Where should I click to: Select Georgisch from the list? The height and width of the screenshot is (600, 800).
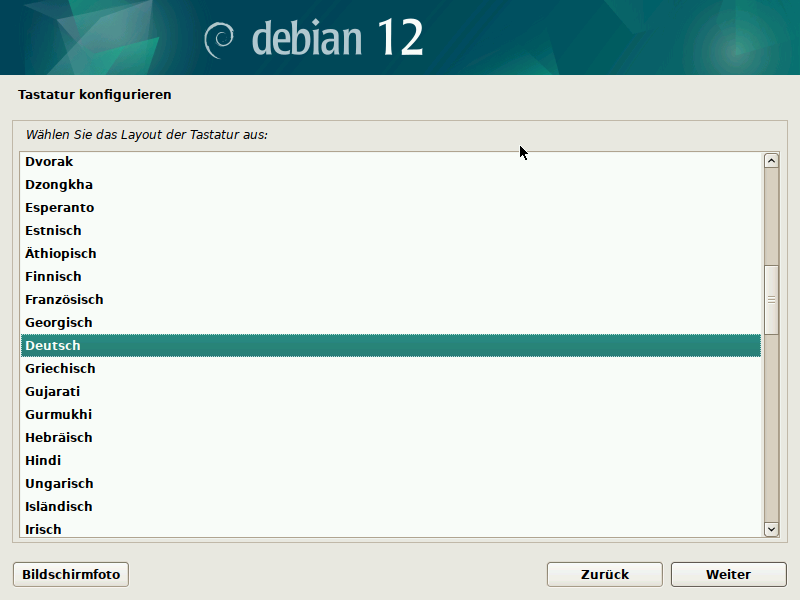58,323
